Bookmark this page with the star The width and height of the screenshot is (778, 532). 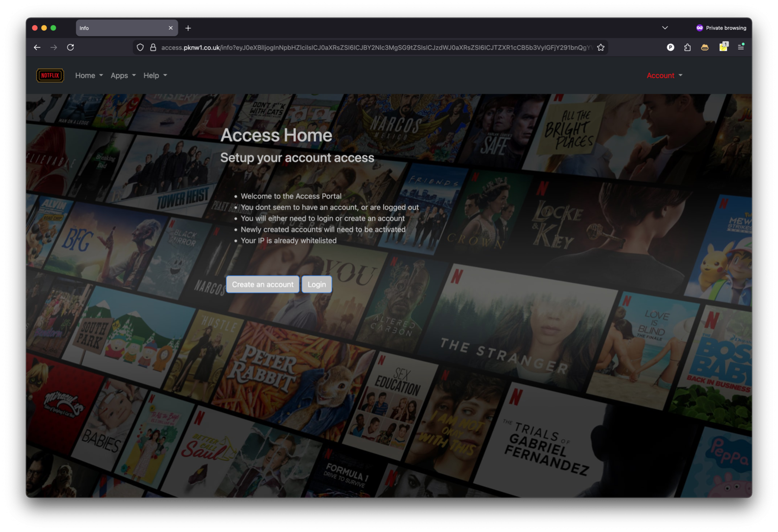coord(601,47)
